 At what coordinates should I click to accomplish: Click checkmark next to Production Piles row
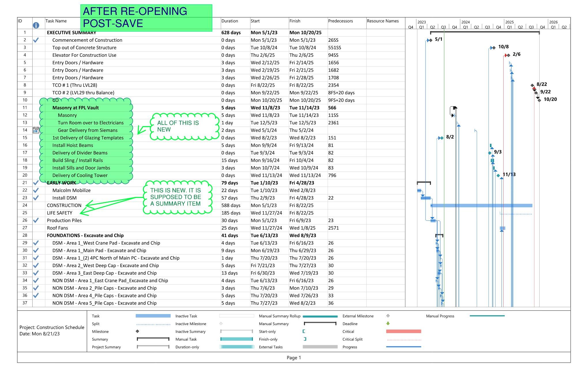(x=36, y=220)
